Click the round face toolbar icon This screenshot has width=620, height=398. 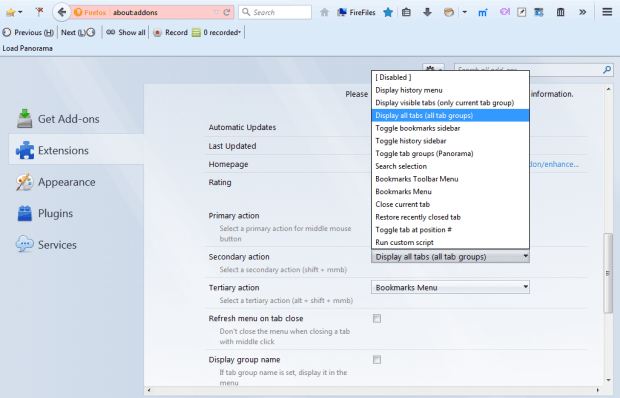pyautogui.click(x=448, y=12)
